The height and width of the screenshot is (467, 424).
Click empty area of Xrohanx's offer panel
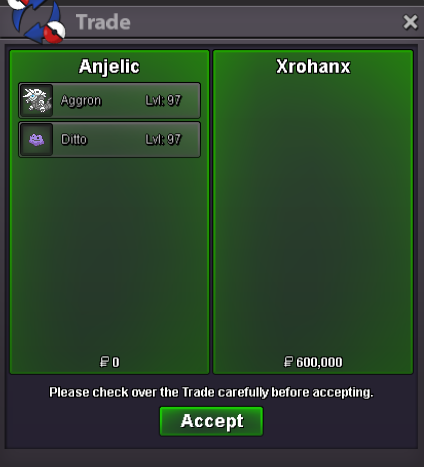tap(313, 213)
